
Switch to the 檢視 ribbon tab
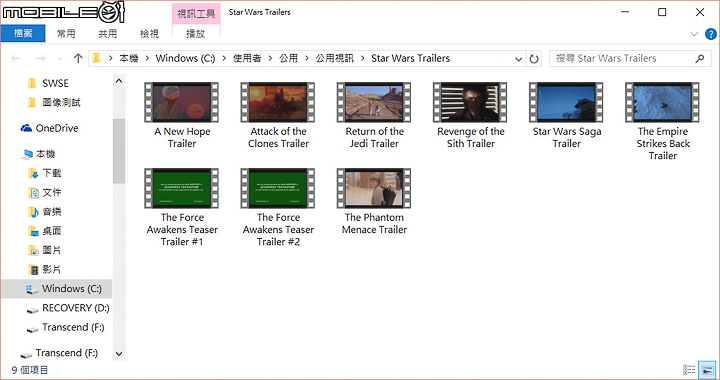point(149,34)
